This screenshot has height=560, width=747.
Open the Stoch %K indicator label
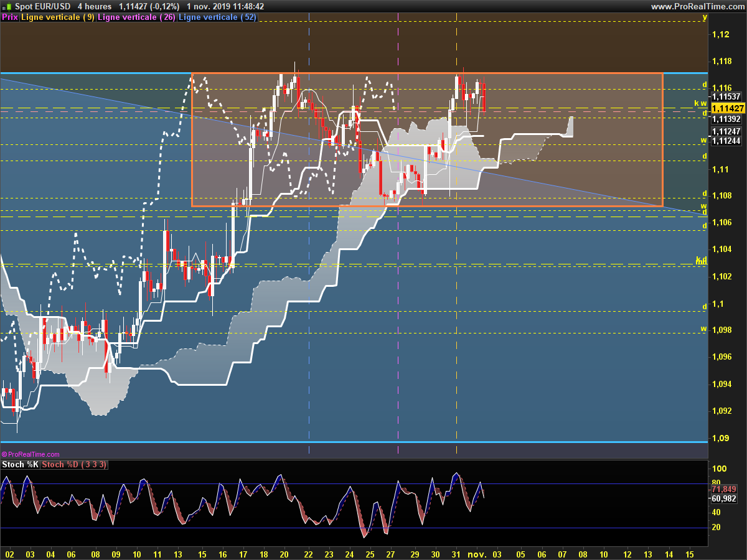[x=21, y=465]
